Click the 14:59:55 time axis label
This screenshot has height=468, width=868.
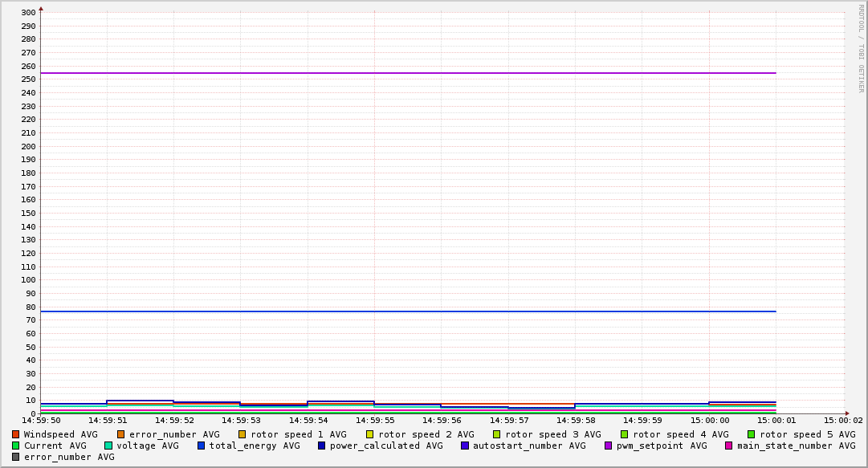(375, 421)
